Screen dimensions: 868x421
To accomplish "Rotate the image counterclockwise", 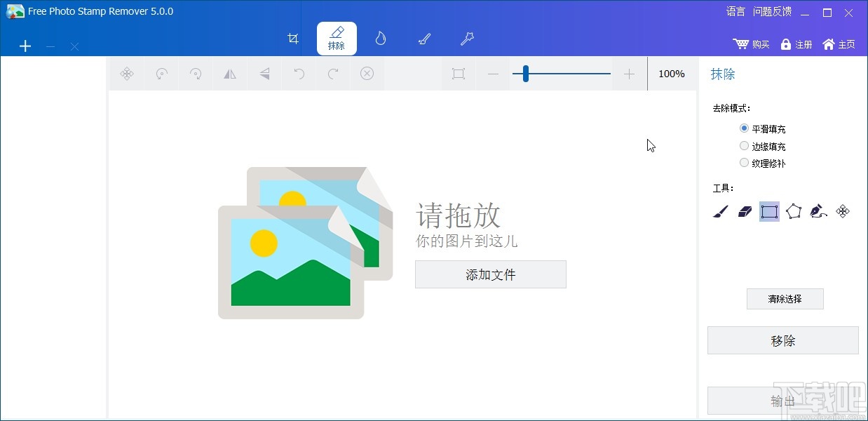I will [x=161, y=73].
